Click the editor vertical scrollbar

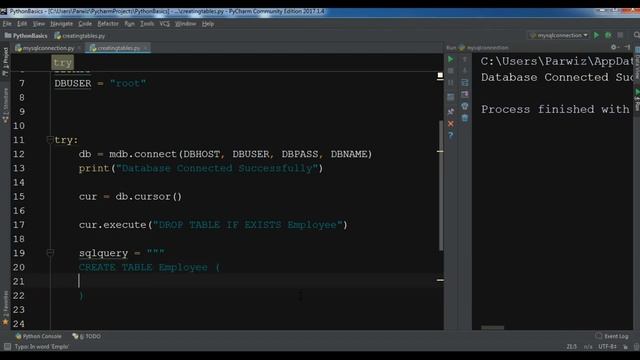(441, 185)
